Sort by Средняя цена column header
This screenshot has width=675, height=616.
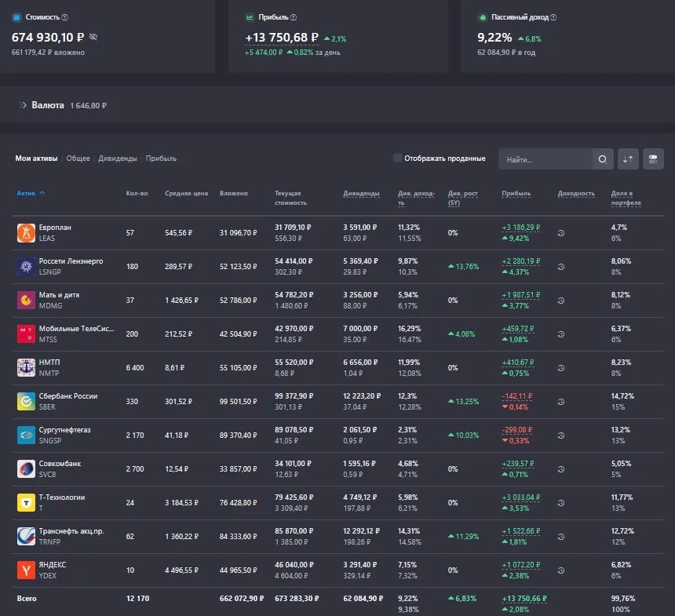(x=186, y=193)
